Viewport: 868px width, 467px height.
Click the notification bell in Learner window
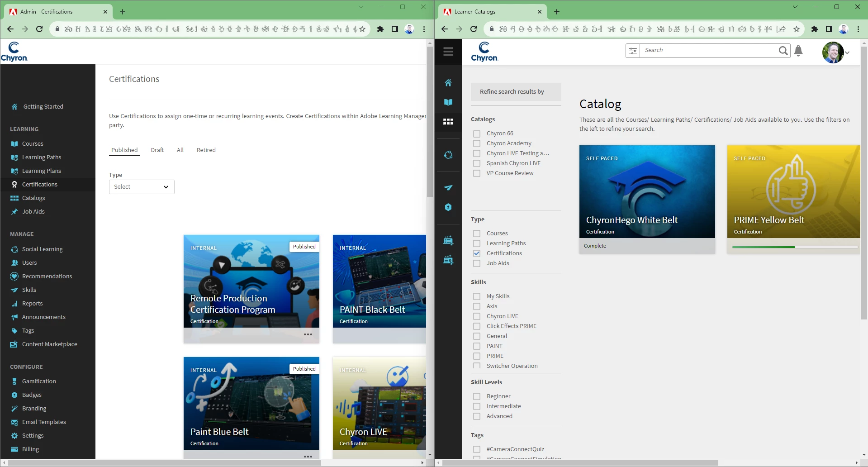point(798,51)
